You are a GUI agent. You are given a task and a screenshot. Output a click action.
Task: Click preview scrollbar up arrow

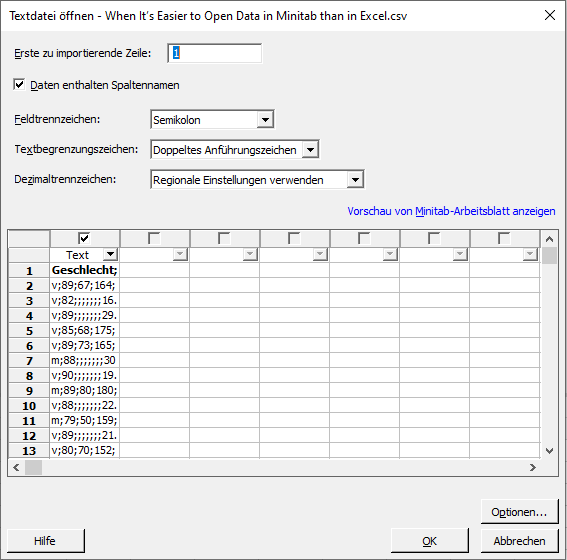pyautogui.click(x=549, y=239)
